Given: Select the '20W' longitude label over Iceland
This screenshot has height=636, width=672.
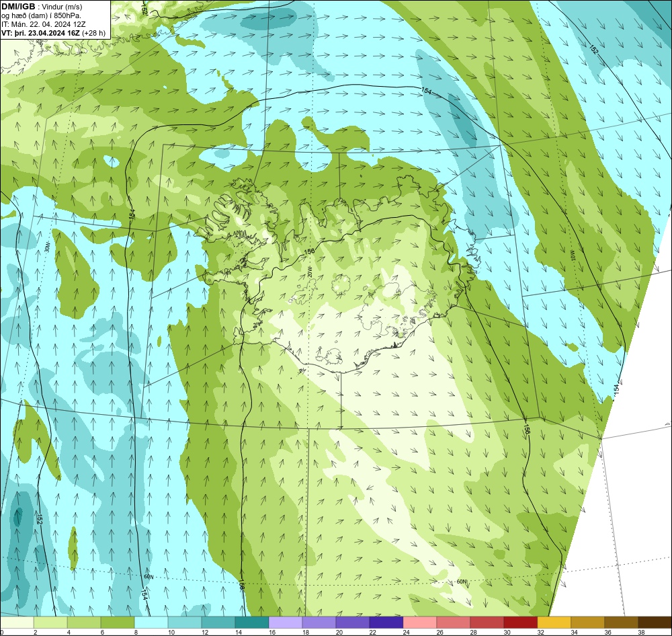Looking at the screenshot, I should pyautogui.click(x=309, y=272).
